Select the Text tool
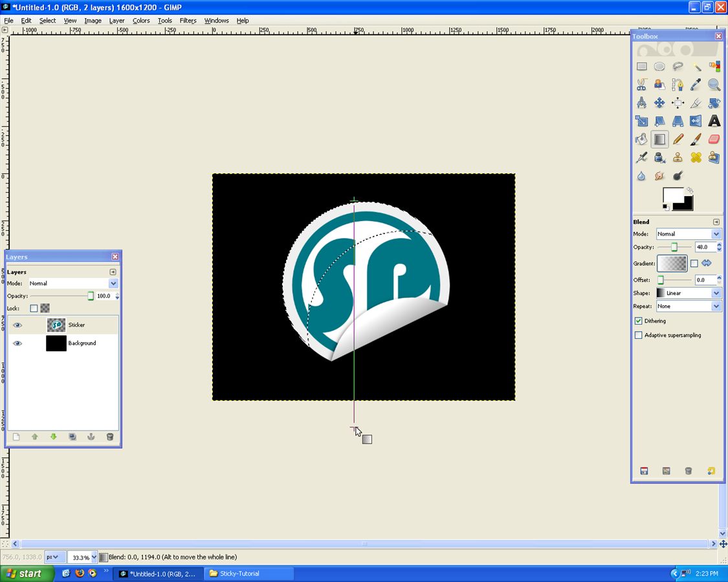This screenshot has height=582, width=728. [714, 121]
